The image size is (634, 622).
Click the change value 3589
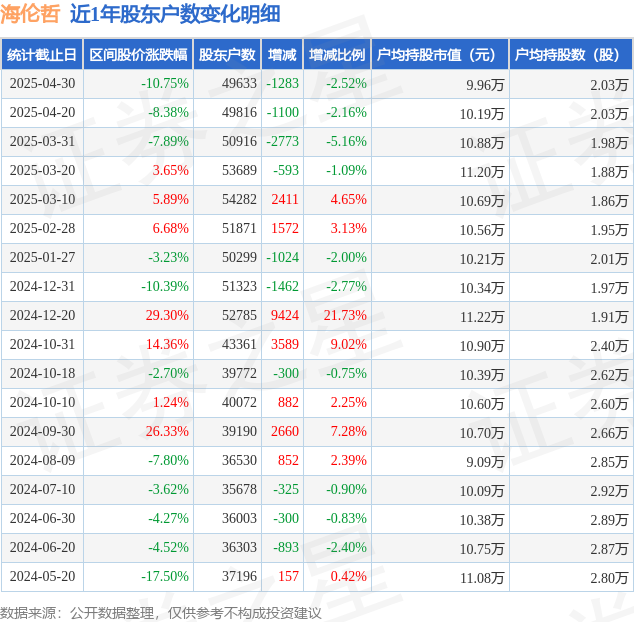(x=285, y=345)
